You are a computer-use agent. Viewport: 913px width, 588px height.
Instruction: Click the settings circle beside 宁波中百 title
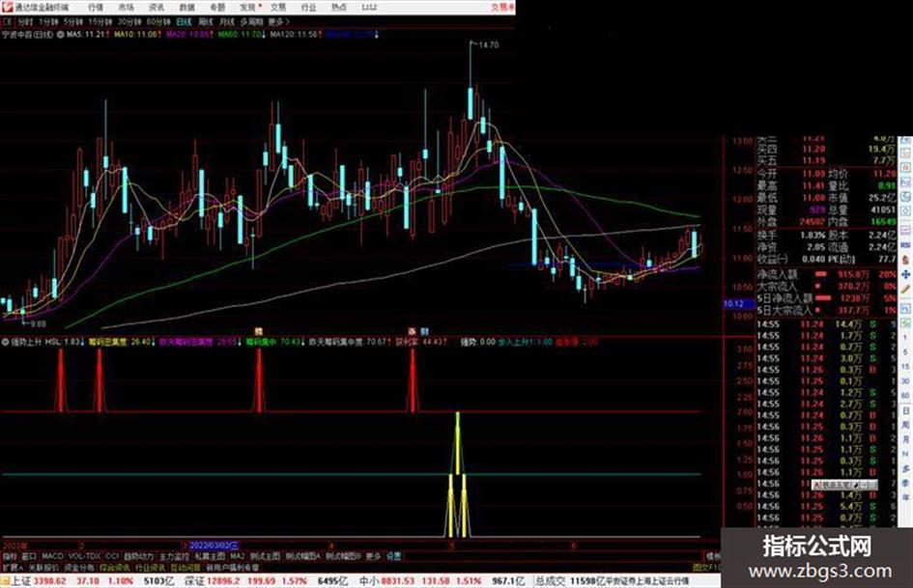coord(60,35)
